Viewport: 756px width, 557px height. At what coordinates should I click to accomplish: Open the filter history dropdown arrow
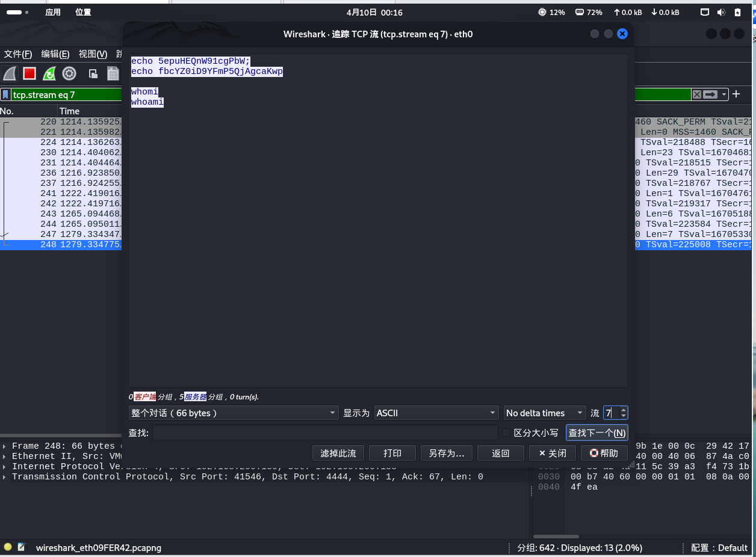click(724, 94)
